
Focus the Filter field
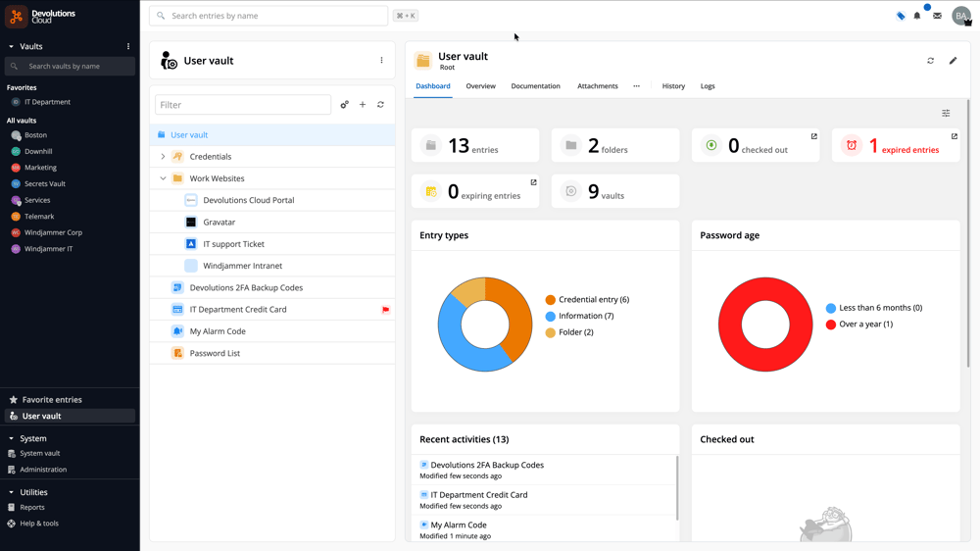tap(243, 105)
